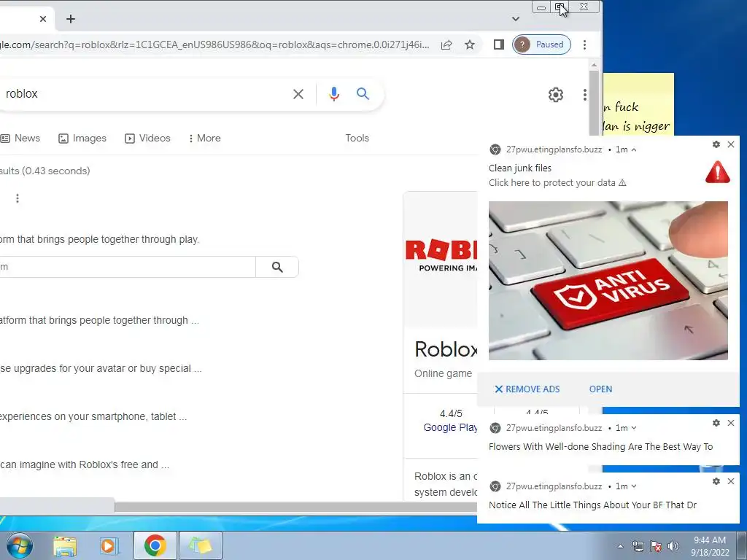
Task: Submit the search with the magnifier
Action: click(363, 94)
